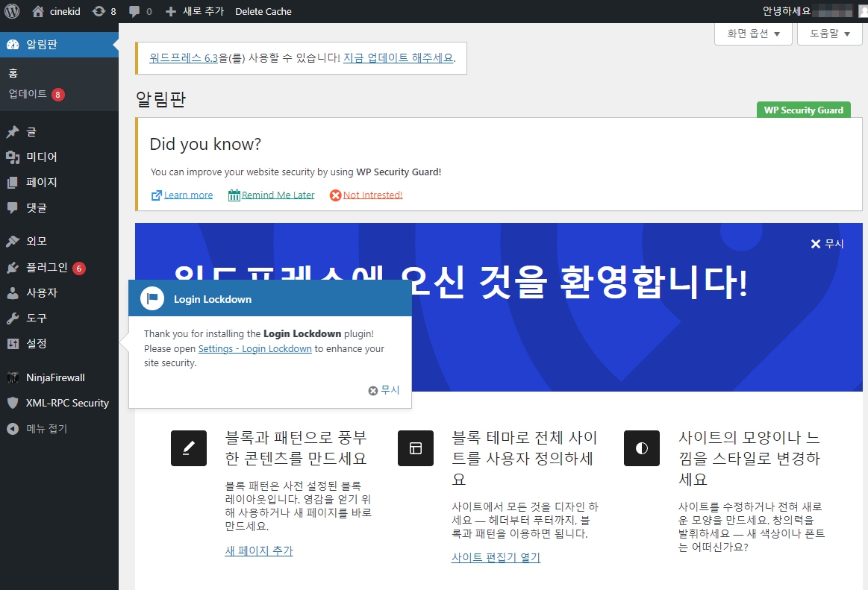Viewport: 868px width, 590px height.
Task: Click Not Intrested! link
Action: [372, 195]
